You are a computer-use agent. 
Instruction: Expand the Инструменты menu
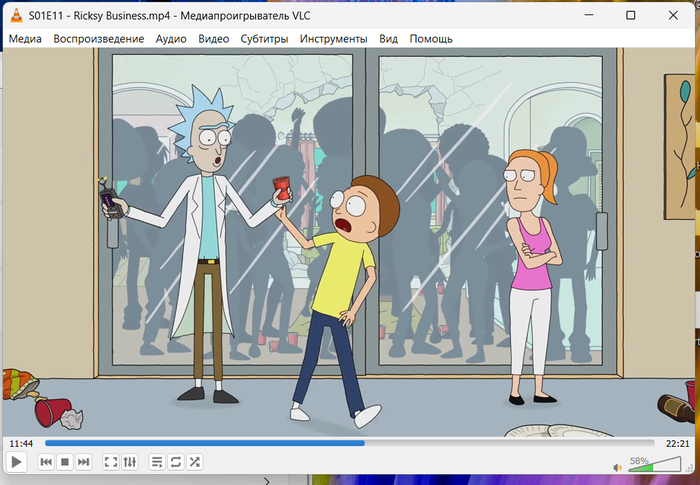click(x=334, y=39)
